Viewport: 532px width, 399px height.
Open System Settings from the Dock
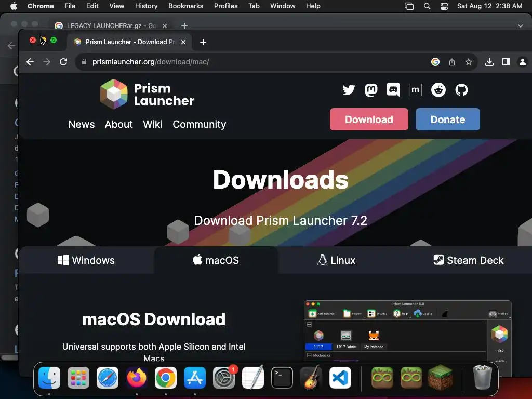tap(224, 378)
